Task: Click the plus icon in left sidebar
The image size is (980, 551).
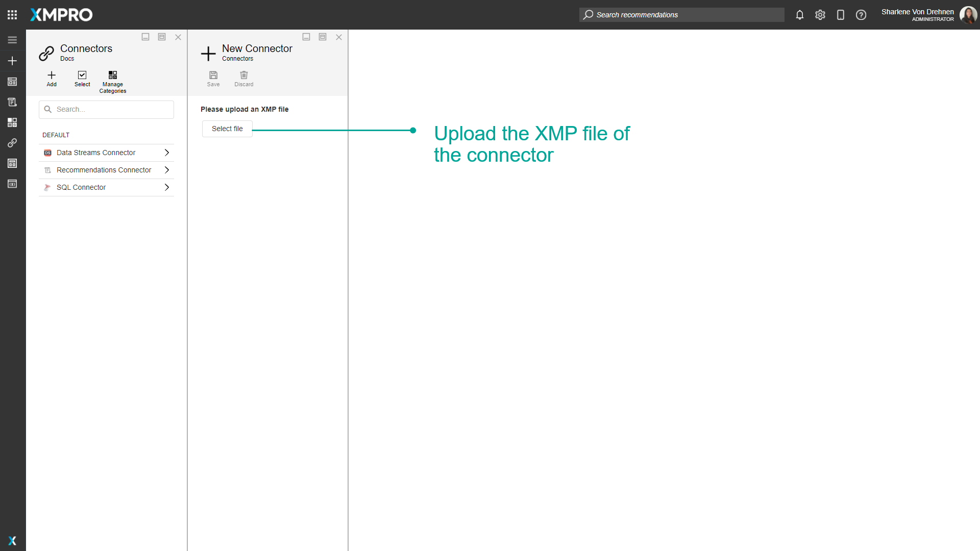Action: (x=12, y=61)
